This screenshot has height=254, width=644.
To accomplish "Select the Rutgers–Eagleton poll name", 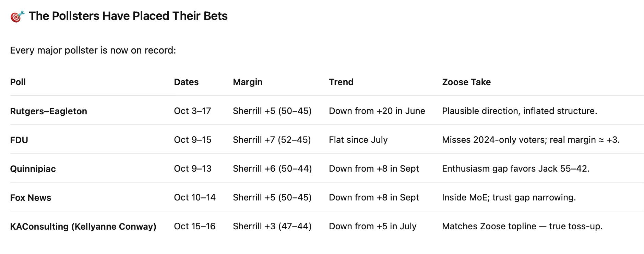I will [49, 111].
